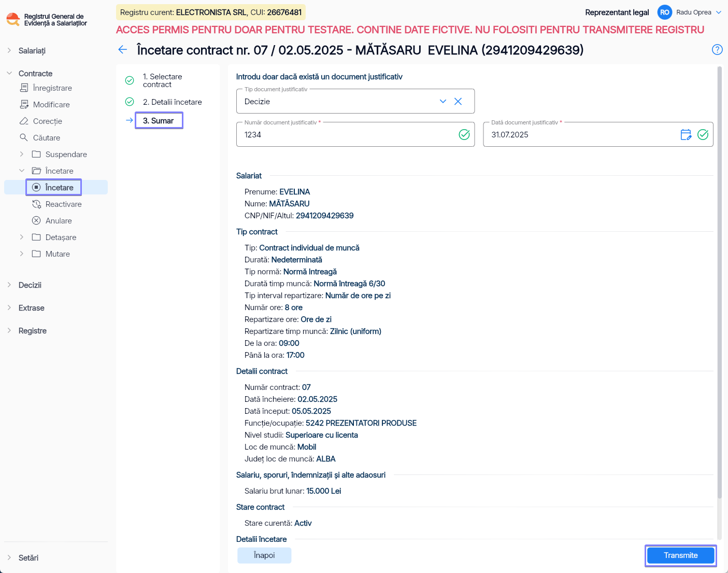The image size is (728, 573).
Task: Expand the Setări sidebar section
Action: 9,557
